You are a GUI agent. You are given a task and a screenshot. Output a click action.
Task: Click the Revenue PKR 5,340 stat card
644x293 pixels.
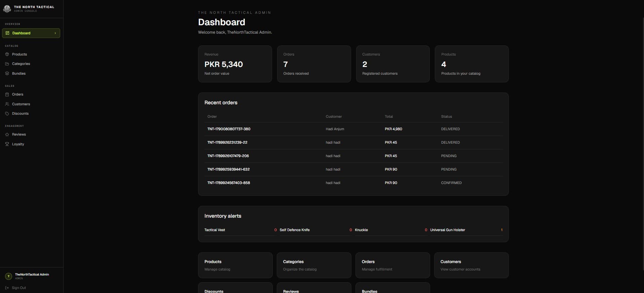pos(235,64)
